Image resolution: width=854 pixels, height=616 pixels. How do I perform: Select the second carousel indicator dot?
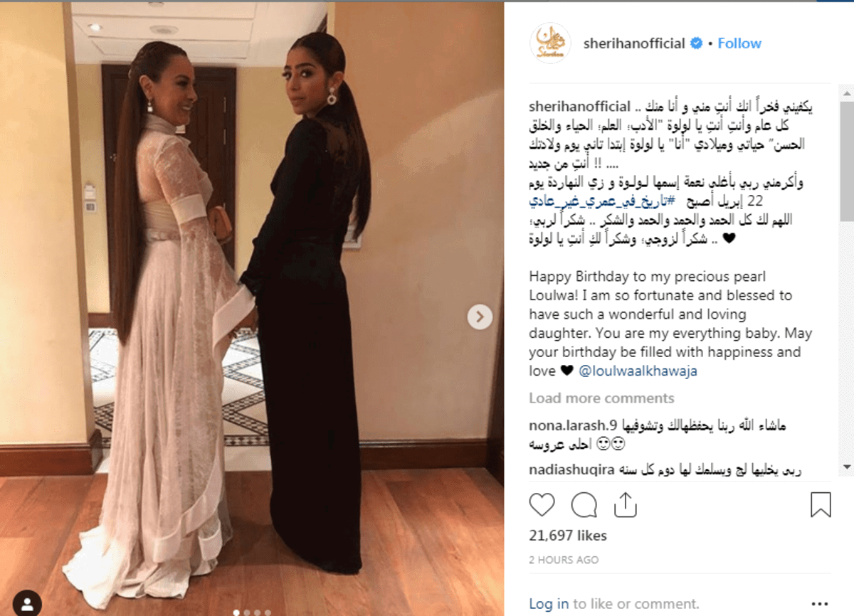[247, 612]
